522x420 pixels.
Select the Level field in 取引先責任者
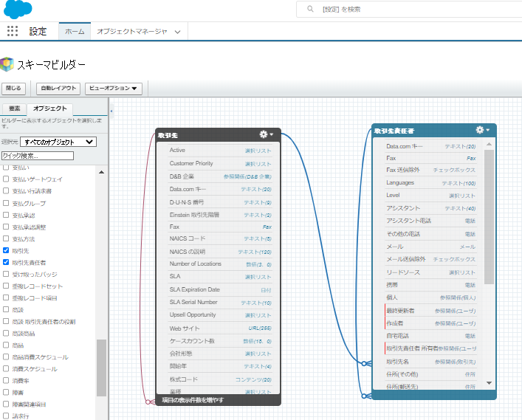click(430, 196)
